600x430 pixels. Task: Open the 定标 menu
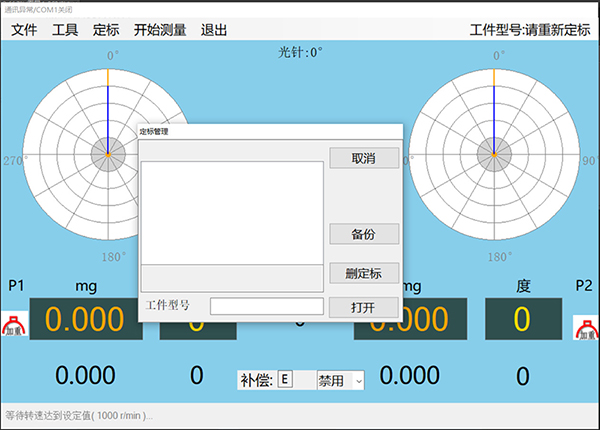[x=106, y=30]
